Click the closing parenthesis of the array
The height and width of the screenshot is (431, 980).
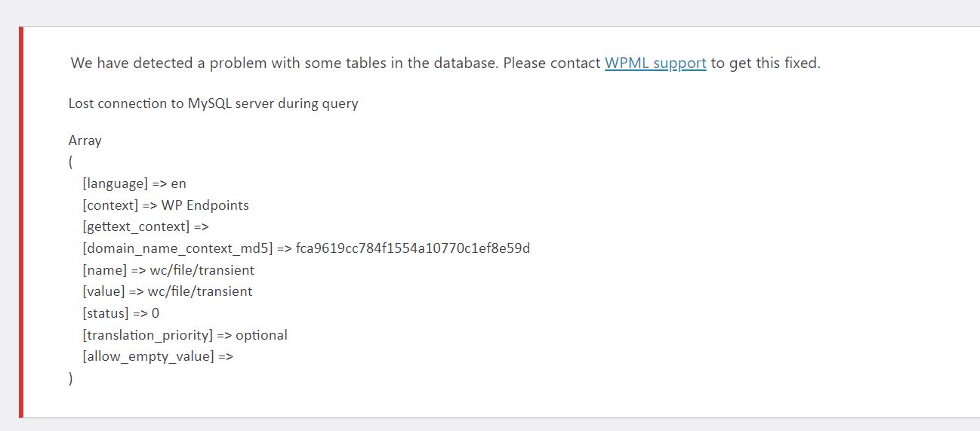pyautogui.click(x=71, y=379)
